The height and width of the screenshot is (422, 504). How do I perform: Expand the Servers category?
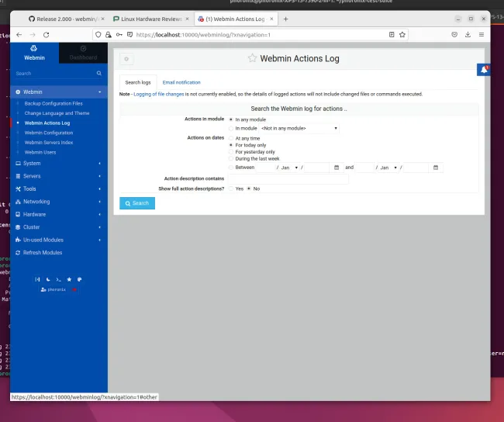click(59, 176)
